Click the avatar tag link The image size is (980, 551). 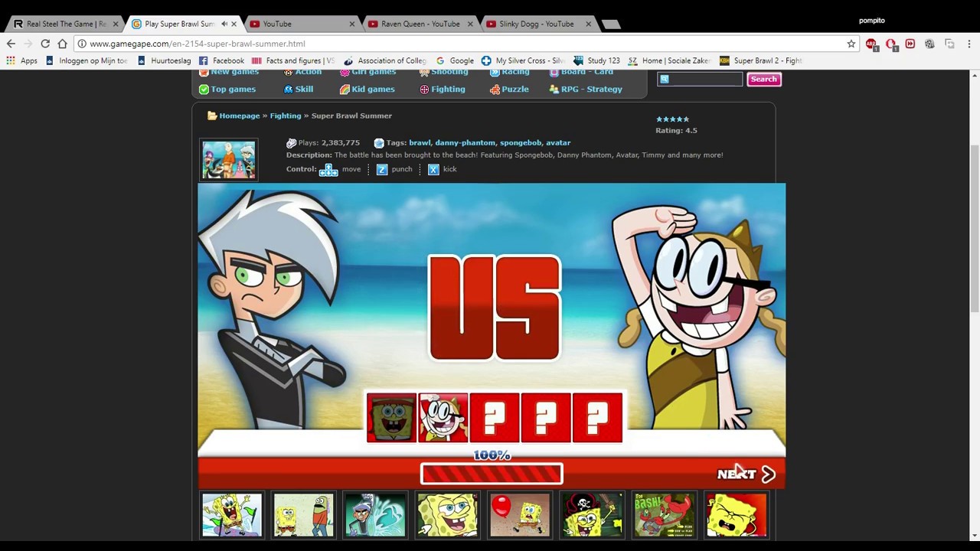point(558,142)
